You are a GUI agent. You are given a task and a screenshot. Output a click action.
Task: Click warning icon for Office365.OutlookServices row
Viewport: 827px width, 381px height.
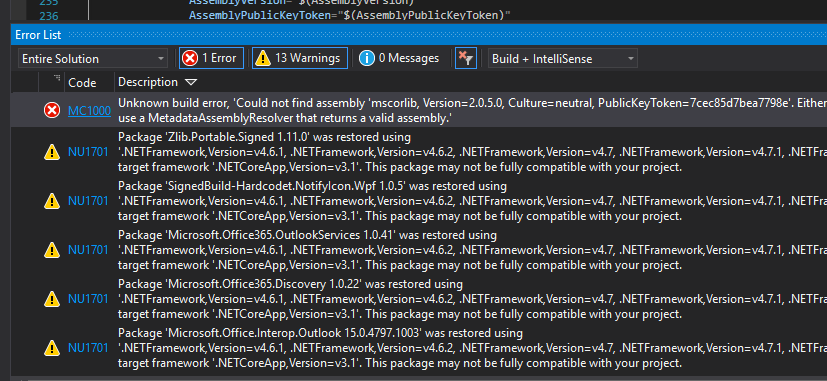[x=52, y=250]
